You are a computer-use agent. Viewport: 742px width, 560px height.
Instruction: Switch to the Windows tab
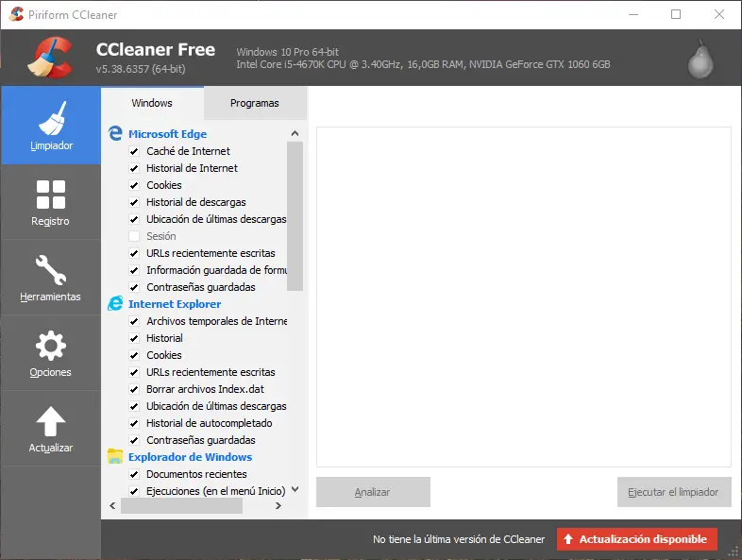pyautogui.click(x=152, y=103)
